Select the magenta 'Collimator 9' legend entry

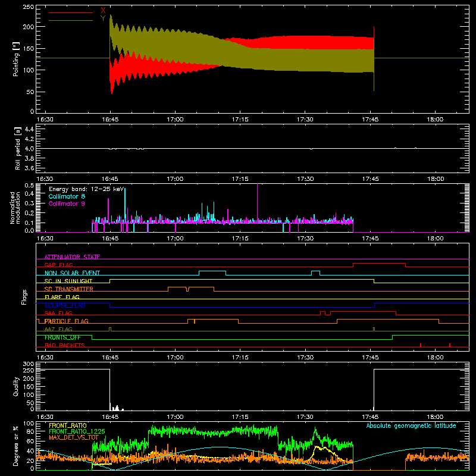coord(67,203)
